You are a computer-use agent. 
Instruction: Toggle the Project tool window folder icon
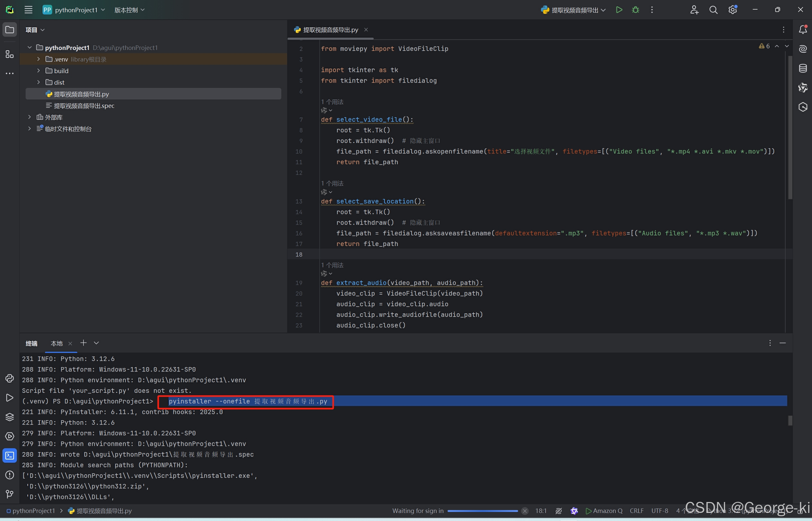pos(9,30)
